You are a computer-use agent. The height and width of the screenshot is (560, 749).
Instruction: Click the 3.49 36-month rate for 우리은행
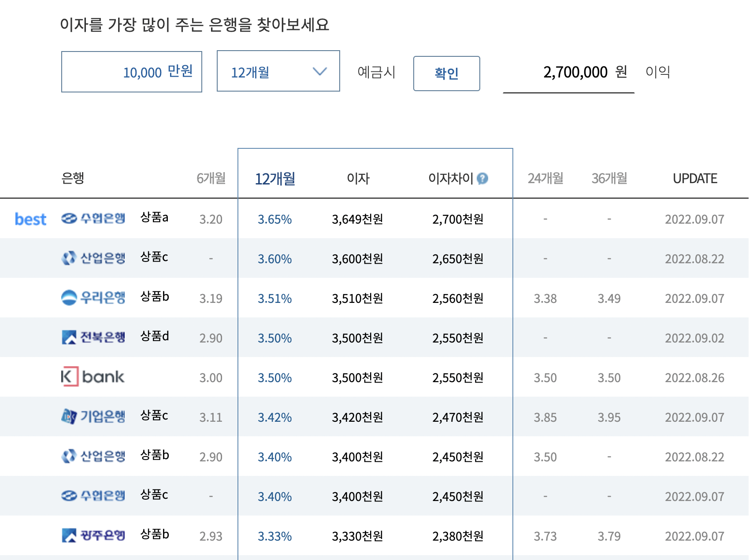point(609,298)
